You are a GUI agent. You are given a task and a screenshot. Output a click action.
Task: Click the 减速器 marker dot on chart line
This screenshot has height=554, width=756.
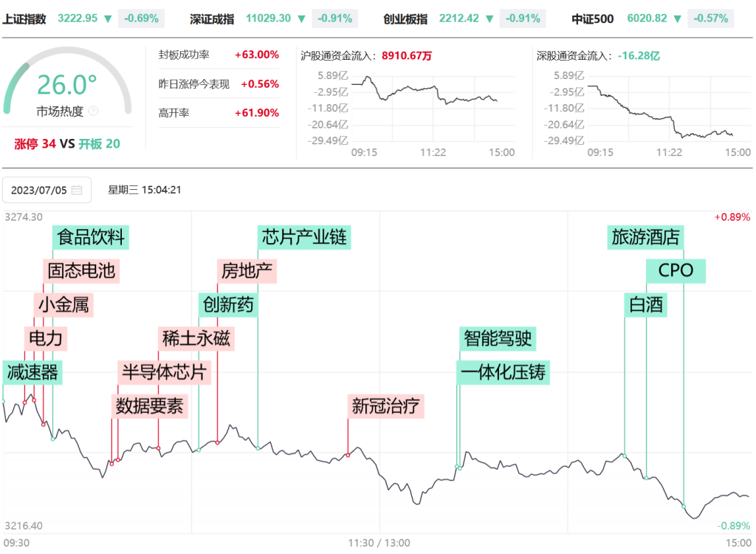click(x=4, y=401)
